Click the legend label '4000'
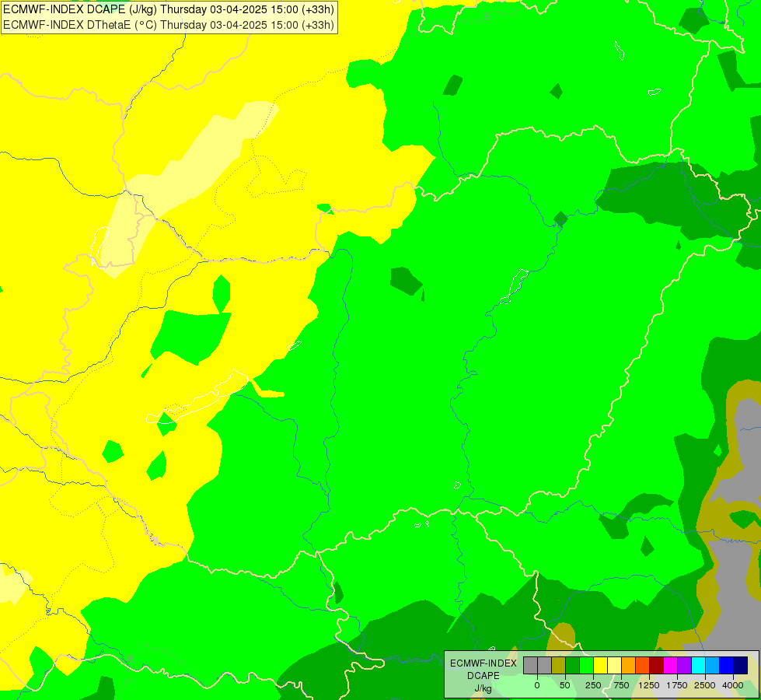The width and height of the screenshot is (761, 700). pyautogui.click(x=733, y=685)
